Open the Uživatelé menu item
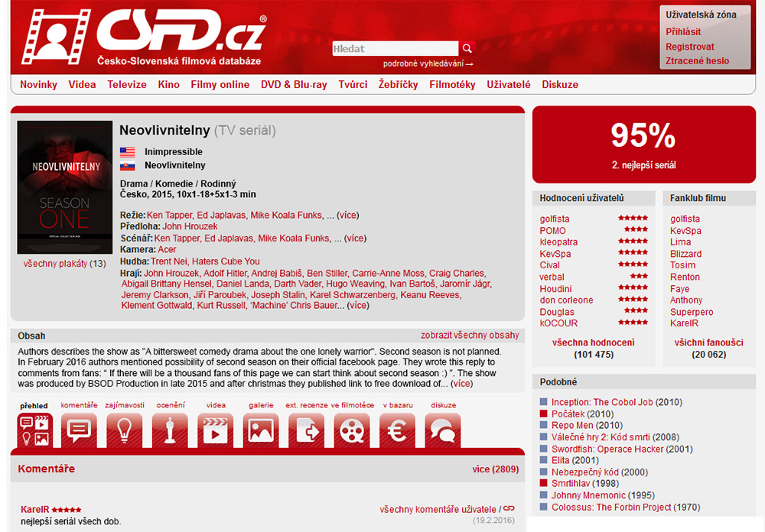Image resolution: width=765 pixels, height=532 pixels. (x=509, y=84)
